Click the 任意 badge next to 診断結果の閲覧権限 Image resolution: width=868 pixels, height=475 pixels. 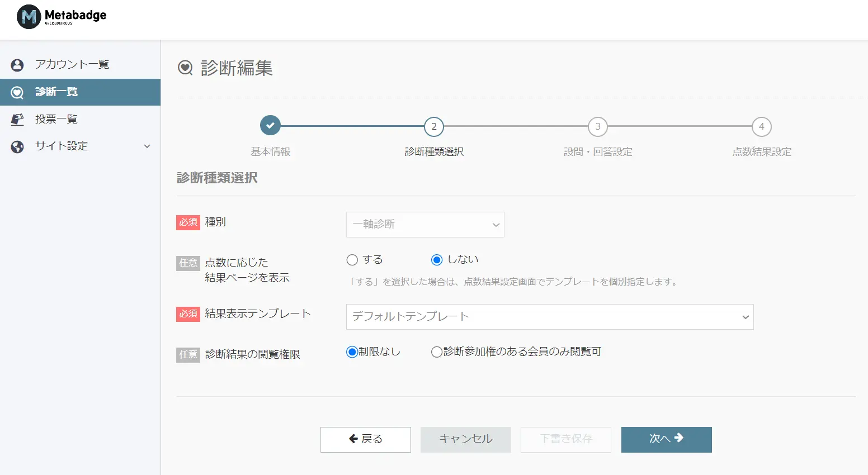pyautogui.click(x=188, y=355)
